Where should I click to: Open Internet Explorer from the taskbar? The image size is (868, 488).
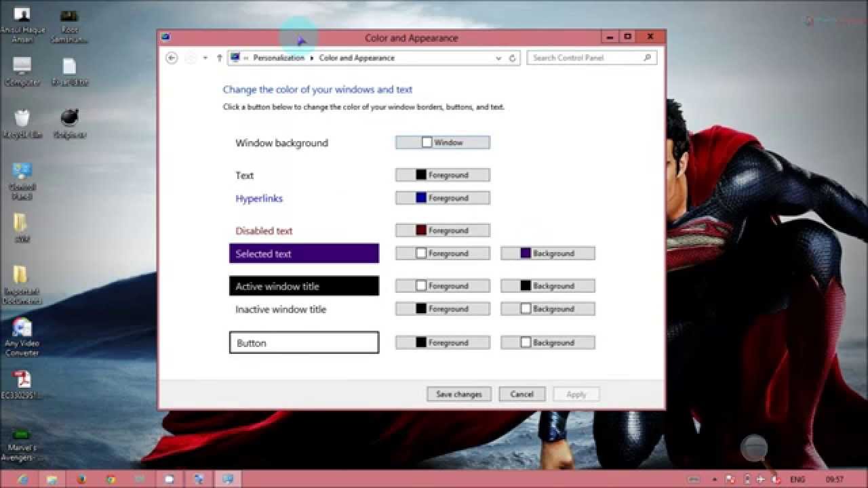pos(22,479)
